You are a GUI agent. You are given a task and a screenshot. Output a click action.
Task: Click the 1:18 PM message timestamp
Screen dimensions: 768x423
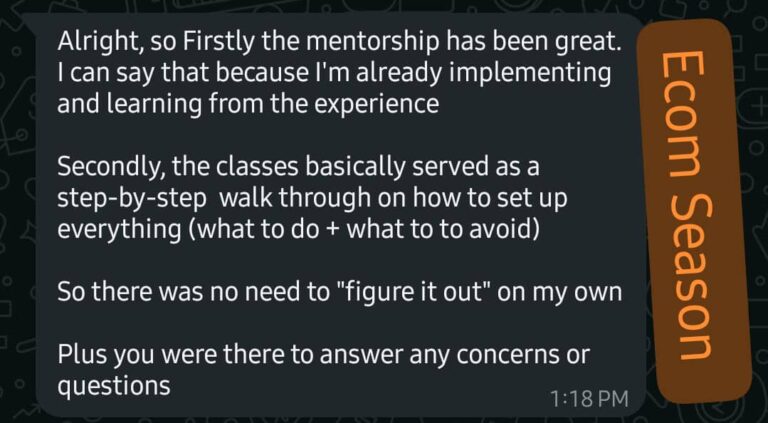(589, 399)
